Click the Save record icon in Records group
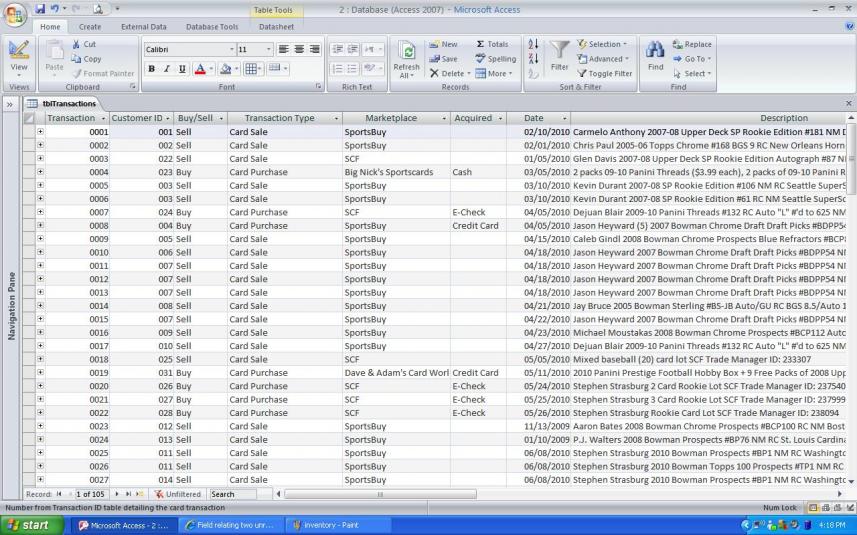This screenshot has height=535, width=857. [434, 58]
